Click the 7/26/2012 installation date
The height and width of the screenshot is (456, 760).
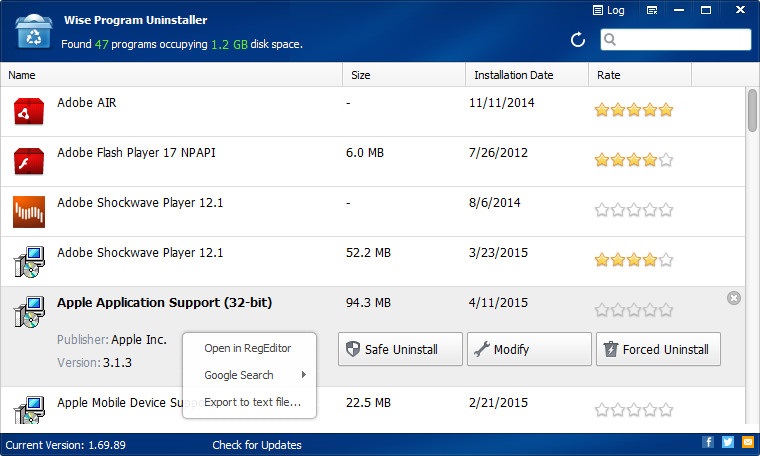(498, 153)
